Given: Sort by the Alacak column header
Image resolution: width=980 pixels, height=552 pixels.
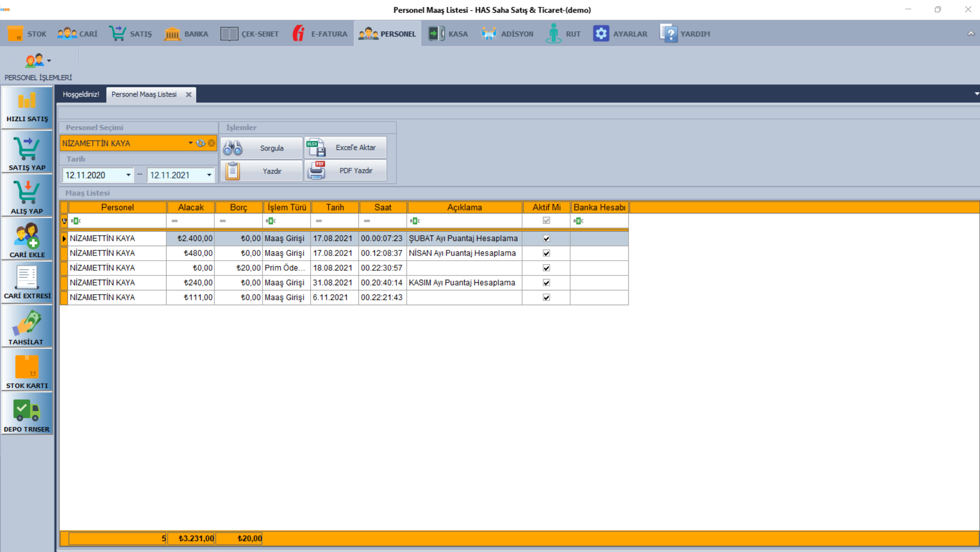Looking at the screenshot, I should 191,207.
